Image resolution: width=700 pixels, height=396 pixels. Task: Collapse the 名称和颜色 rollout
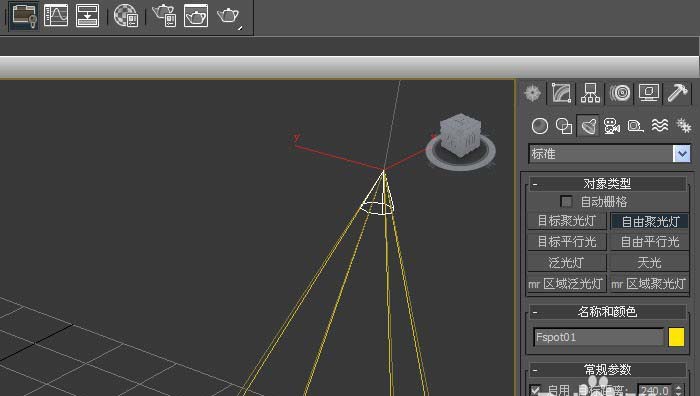click(608, 312)
